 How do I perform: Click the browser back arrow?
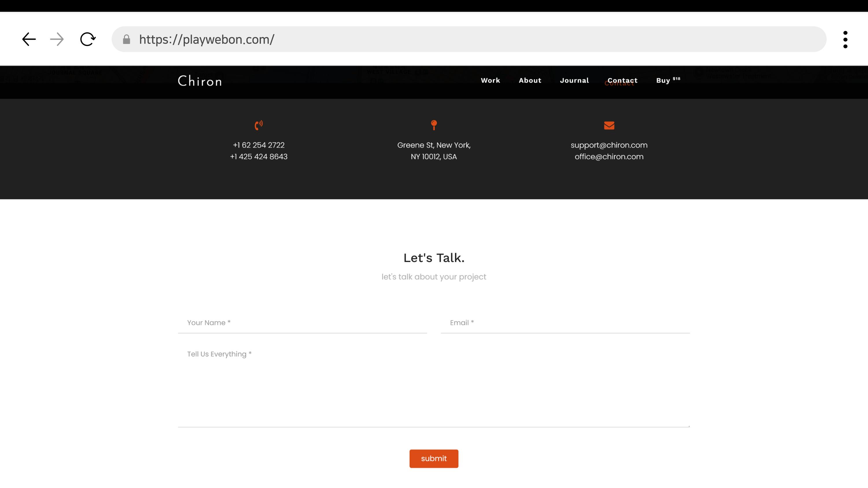(x=29, y=39)
